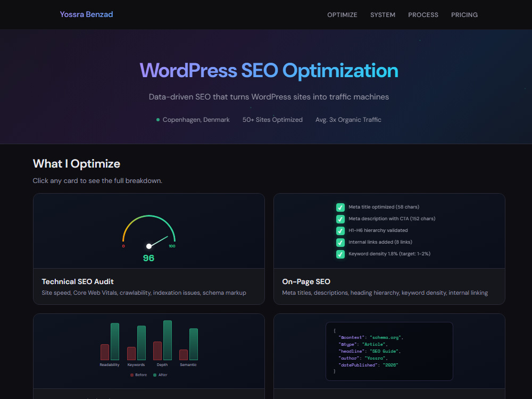532x399 pixels.
Task: Open the Yossra Benzad home link
Action: pyautogui.click(x=86, y=14)
